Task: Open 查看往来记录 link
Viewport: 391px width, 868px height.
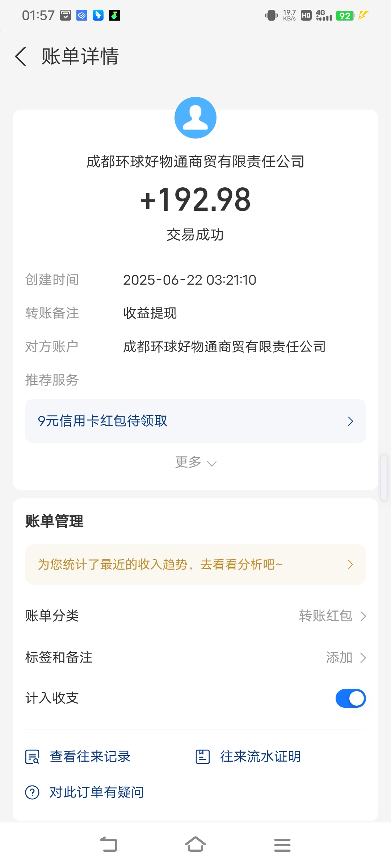Action: [x=90, y=757]
